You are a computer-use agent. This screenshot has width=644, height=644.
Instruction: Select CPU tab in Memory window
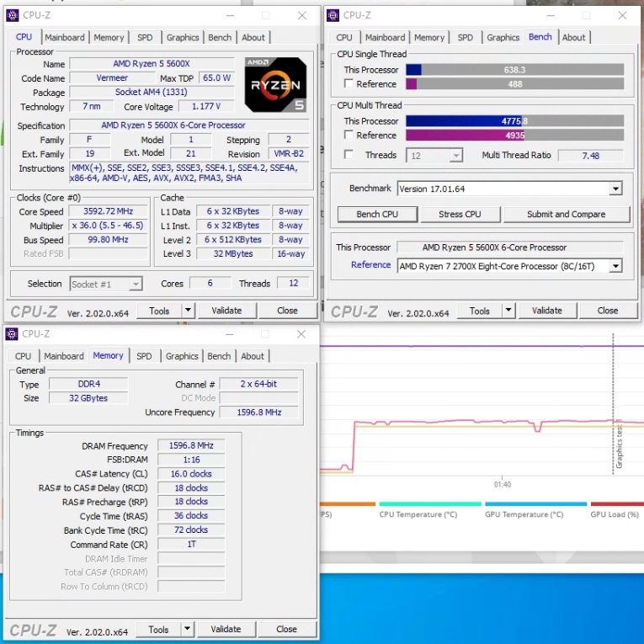pos(23,356)
